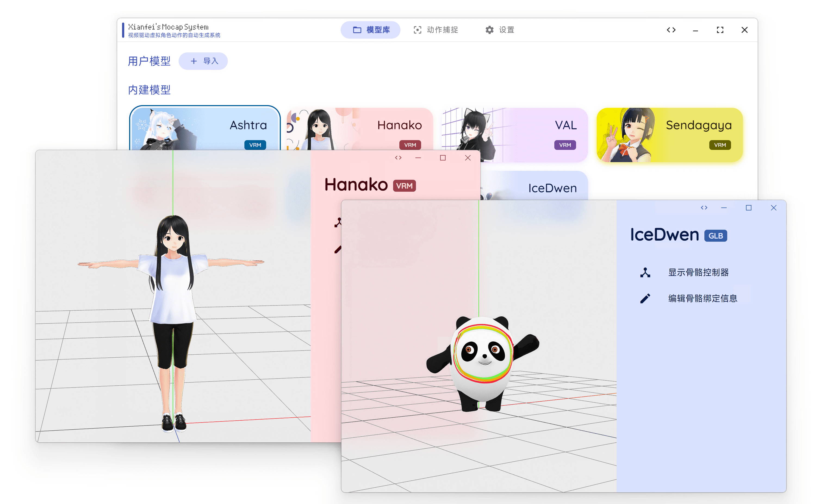The image size is (827, 504).
Task: Click the 导入 import button
Action: click(203, 61)
